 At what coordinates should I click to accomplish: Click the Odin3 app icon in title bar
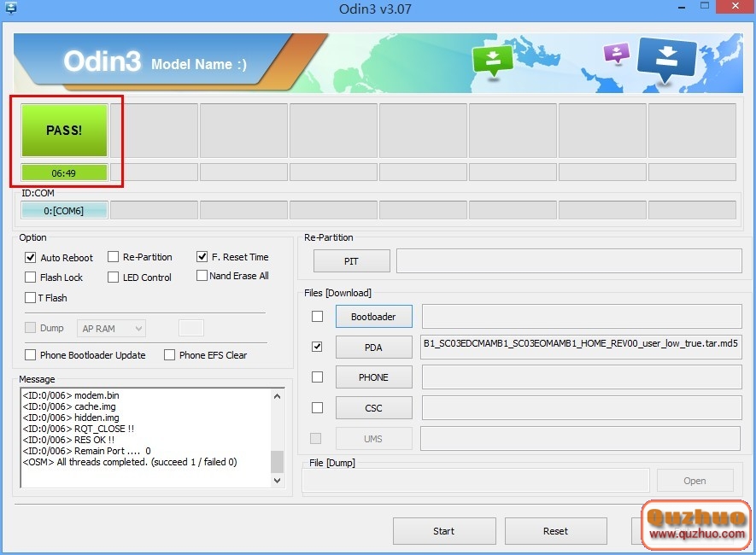(x=10, y=9)
